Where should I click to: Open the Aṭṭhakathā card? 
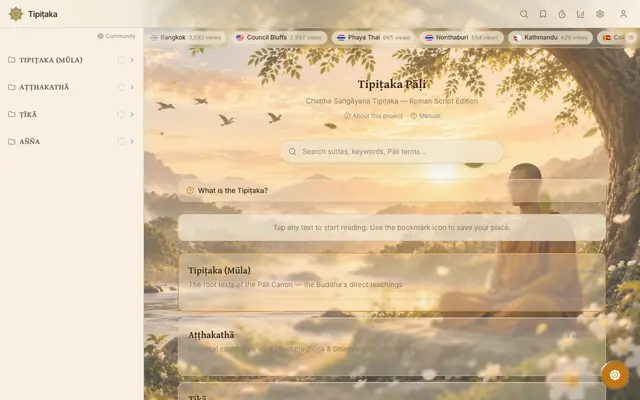point(392,347)
